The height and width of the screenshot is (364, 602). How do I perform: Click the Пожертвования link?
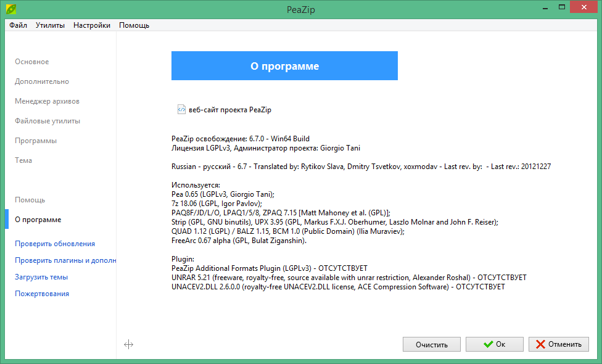click(x=42, y=294)
